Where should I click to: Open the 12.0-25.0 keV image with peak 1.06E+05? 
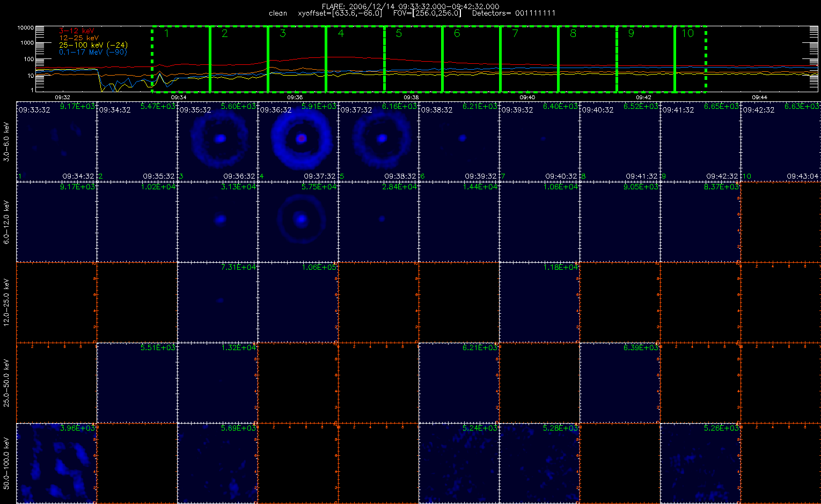pos(298,302)
